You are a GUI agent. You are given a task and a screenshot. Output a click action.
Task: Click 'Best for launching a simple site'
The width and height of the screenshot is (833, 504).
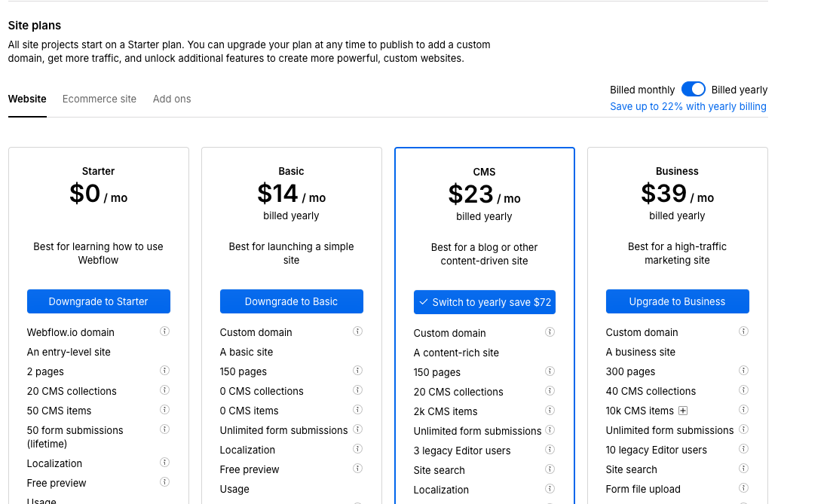[x=291, y=253]
